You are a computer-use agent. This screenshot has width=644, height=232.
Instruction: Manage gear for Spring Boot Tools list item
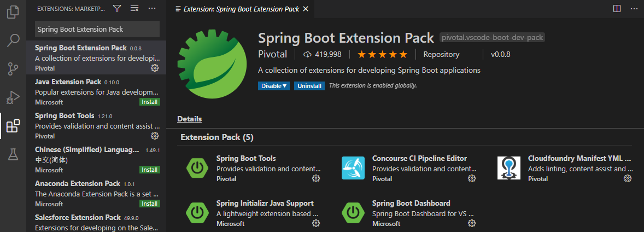pos(155,136)
